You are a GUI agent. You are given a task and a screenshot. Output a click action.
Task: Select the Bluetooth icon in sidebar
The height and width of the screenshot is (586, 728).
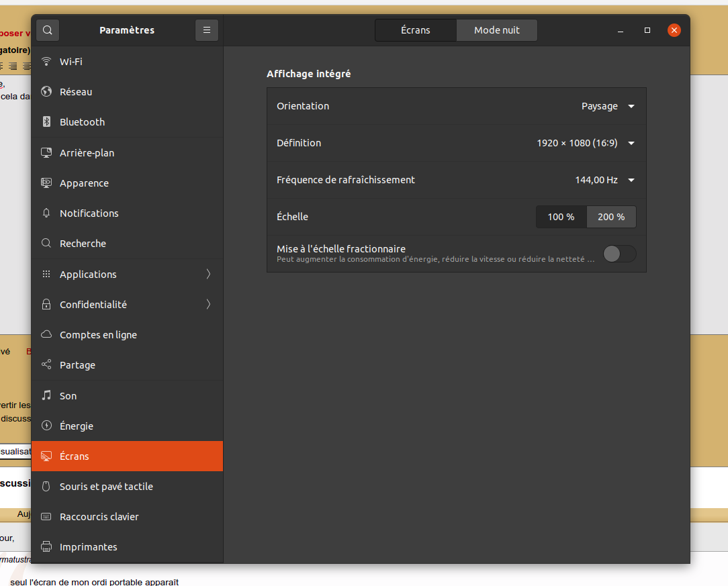(46, 122)
